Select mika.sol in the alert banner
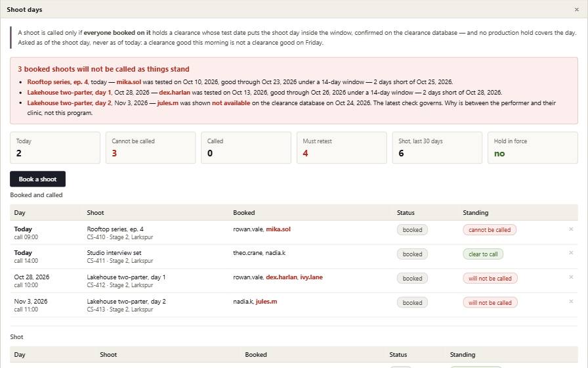 click(129, 82)
